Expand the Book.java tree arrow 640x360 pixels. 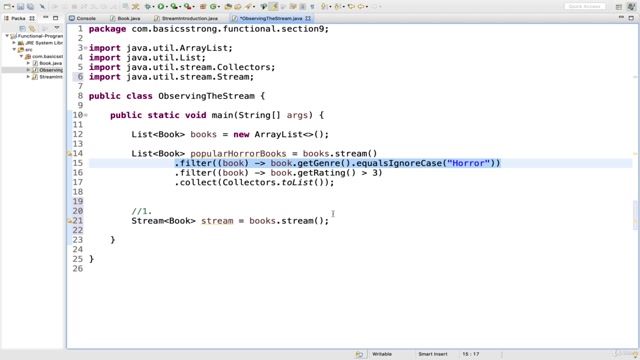(x=29, y=63)
